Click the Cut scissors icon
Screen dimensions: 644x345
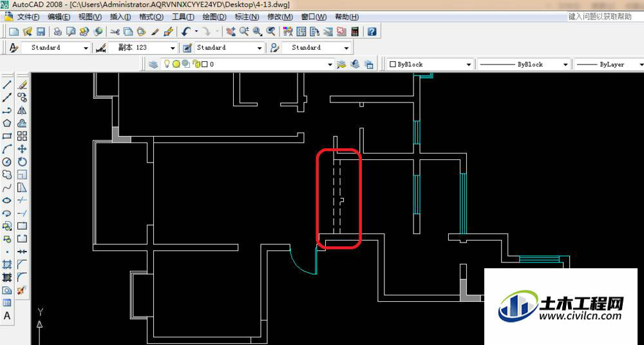pos(115,31)
